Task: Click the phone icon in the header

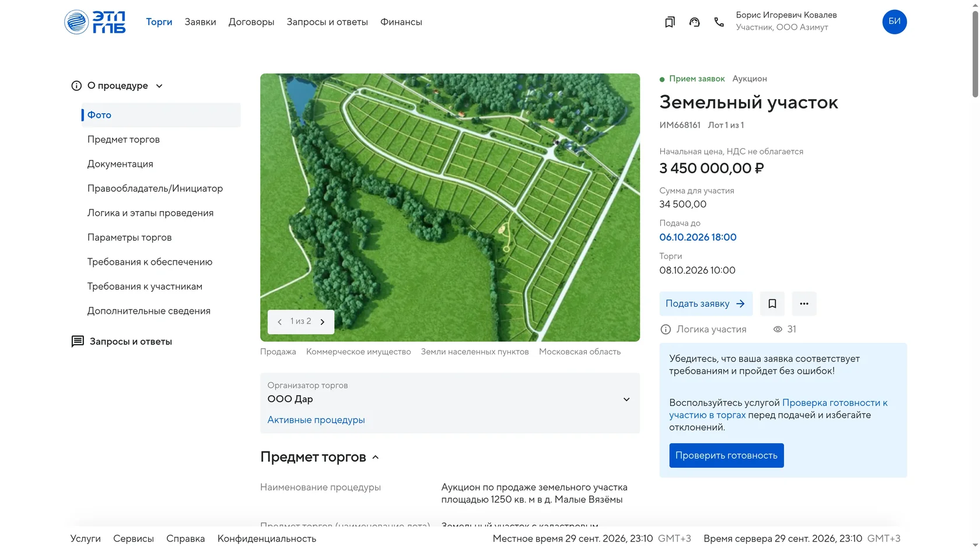Action: [x=719, y=22]
